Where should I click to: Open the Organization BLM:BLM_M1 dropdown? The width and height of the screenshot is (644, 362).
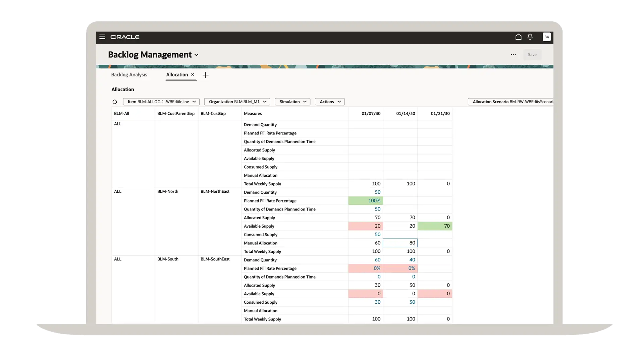237,102
